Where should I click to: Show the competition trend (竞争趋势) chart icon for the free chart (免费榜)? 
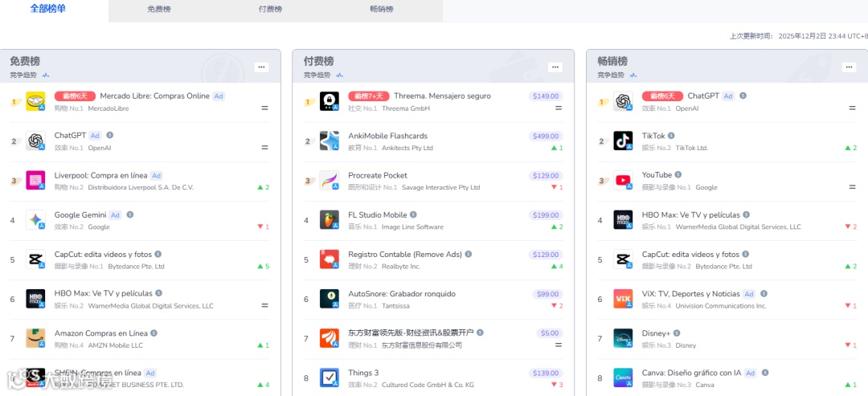(x=46, y=76)
